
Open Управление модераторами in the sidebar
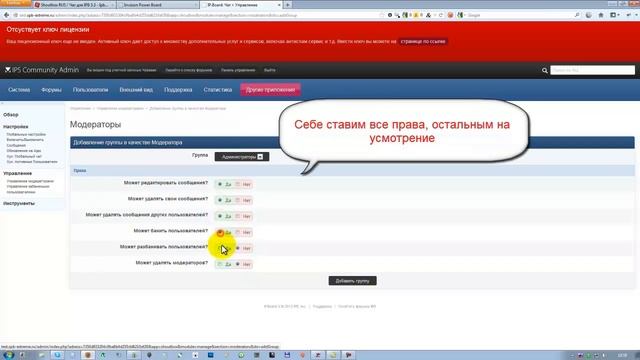tap(30, 181)
